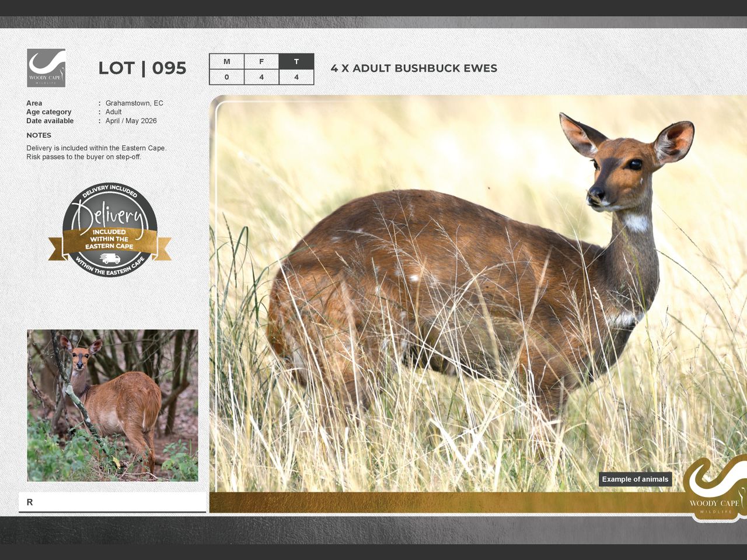Select the F column header cell
747x560 pixels.
pyautogui.click(x=261, y=62)
